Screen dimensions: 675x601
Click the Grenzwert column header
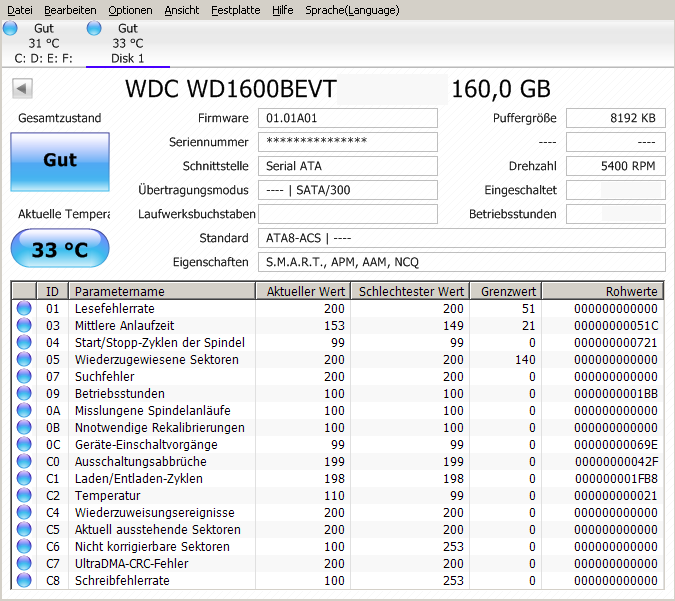(x=505, y=291)
